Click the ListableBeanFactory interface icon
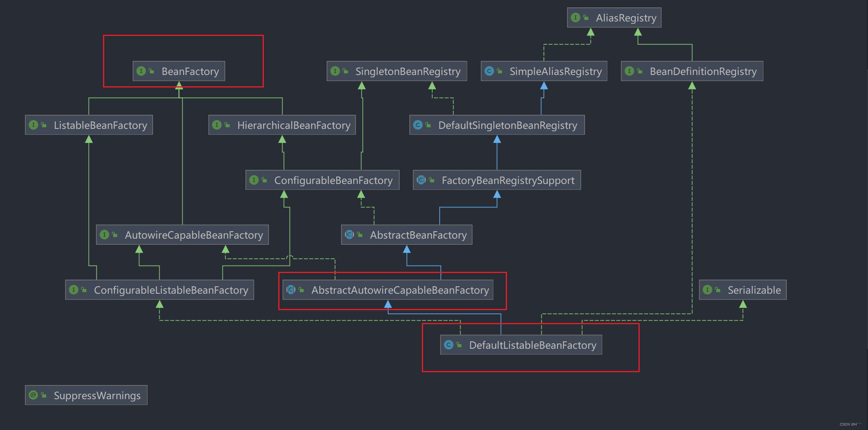 click(34, 125)
